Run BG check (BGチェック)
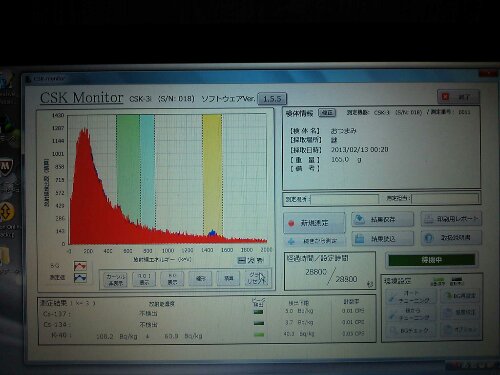Image resolution: width=500 pixels, height=375 pixels. click(x=411, y=331)
